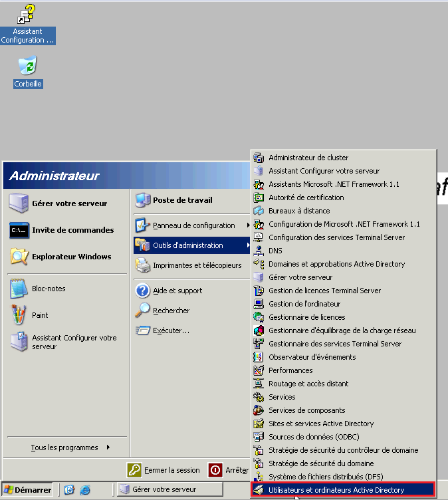This screenshot has height=500, width=448.
Task: Click Fermer la session button
Action: [x=164, y=470]
